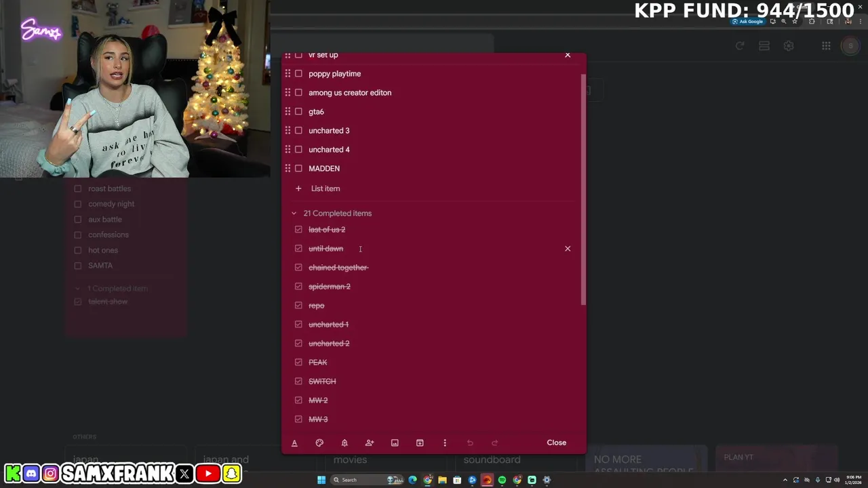
Task: Click the 'List item' entry field
Action: tap(325, 188)
